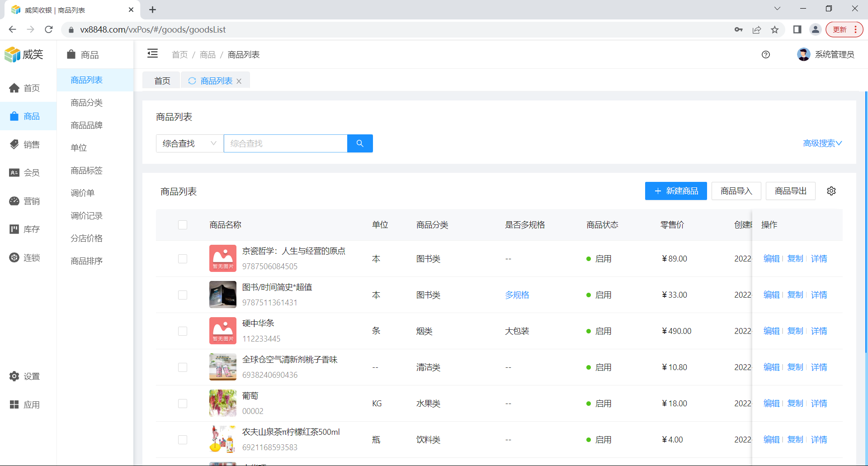Screen dimensions: 868x466
Task: Check the box for 硬中华条 row
Action: [183, 331]
